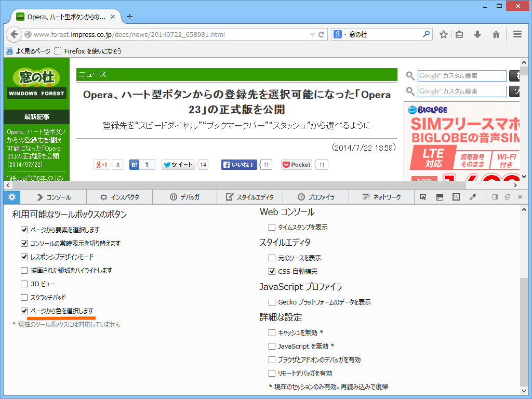
Task: Click the ツイート share button
Action: tap(178, 164)
